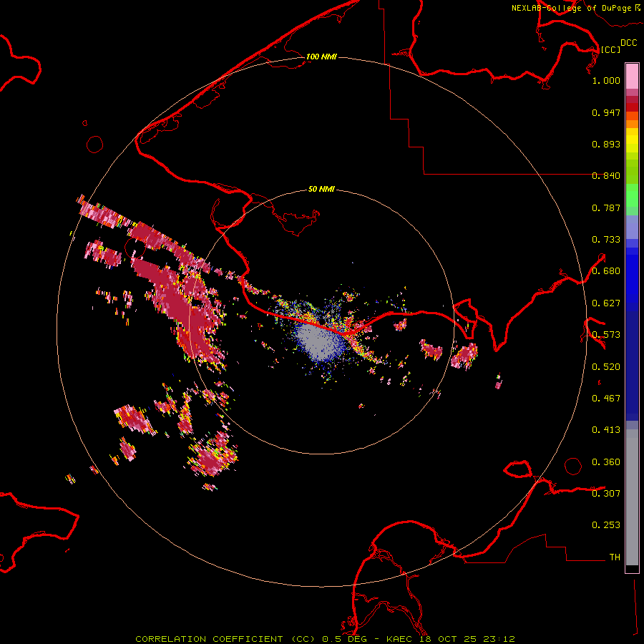Click the 0.413 scale value
The height and width of the screenshot is (644, 644).
(x=606, y=430)
